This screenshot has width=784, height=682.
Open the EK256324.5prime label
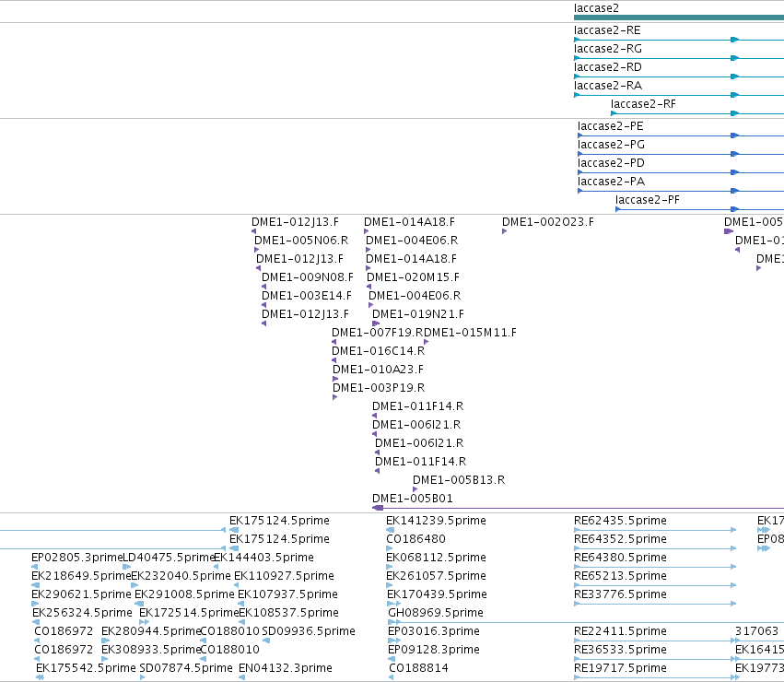click(x=83, y=613)
